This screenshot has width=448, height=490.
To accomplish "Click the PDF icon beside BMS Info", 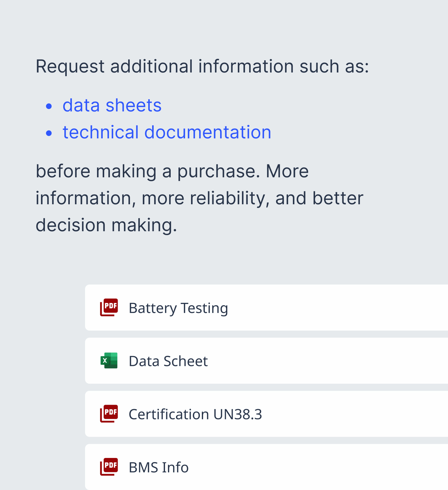I will (109, 467).
